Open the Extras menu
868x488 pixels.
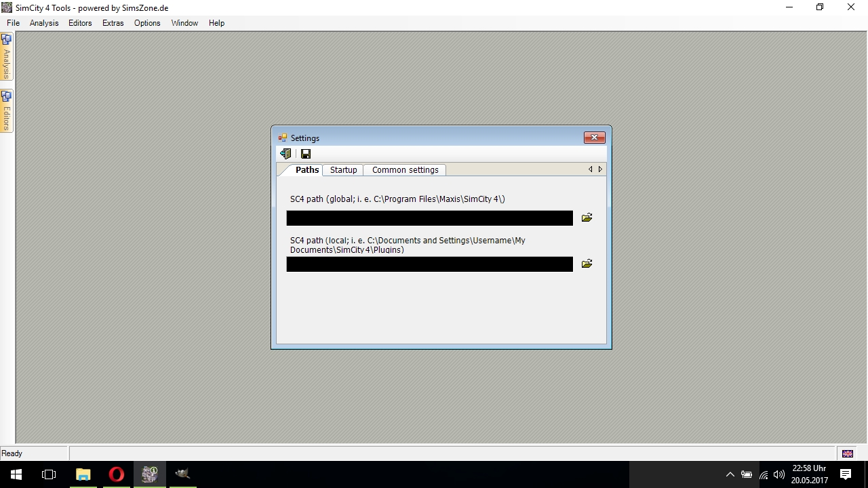coord(113,23)
